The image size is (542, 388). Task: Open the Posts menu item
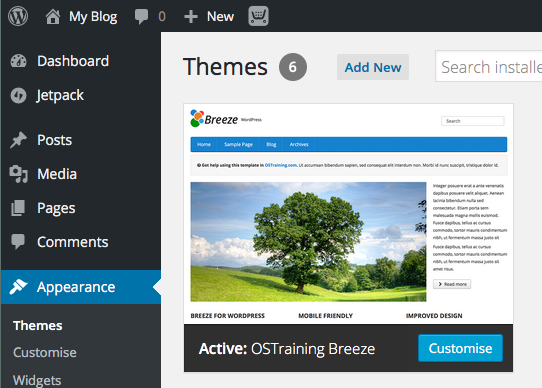(x=55, y=140)
